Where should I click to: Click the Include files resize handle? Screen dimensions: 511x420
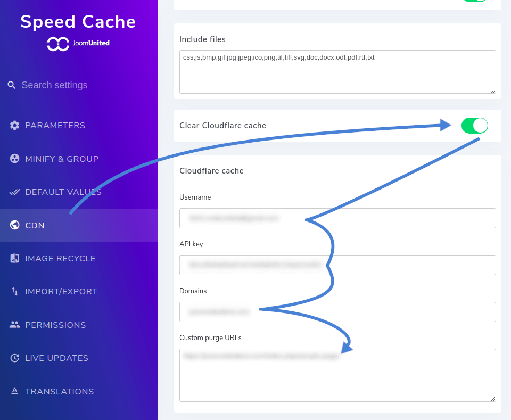click(493, 90)
